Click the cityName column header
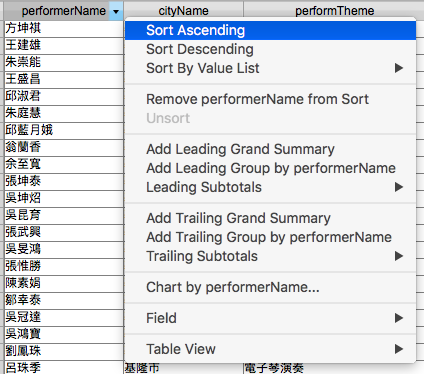Viewport: 424px width, 374px height. 184,11
